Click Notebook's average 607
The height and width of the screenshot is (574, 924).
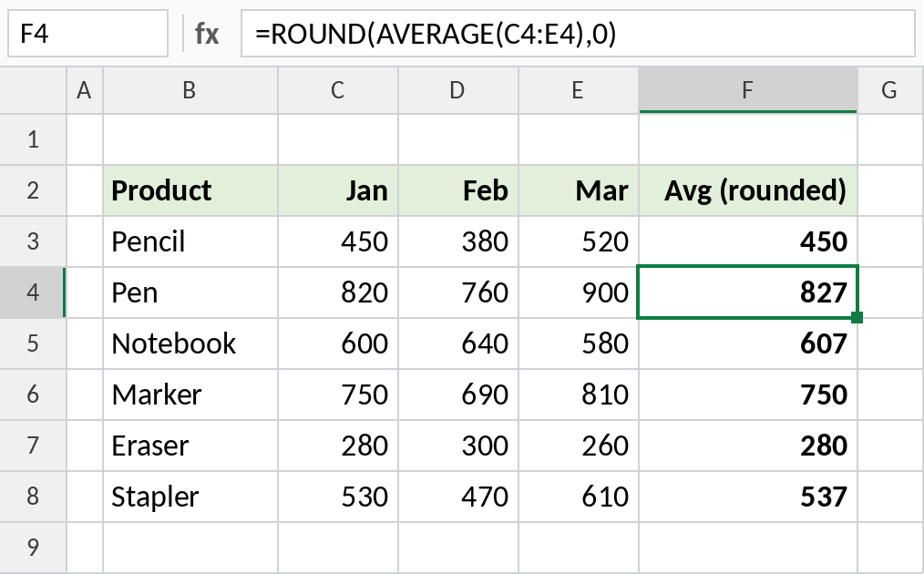748,343
